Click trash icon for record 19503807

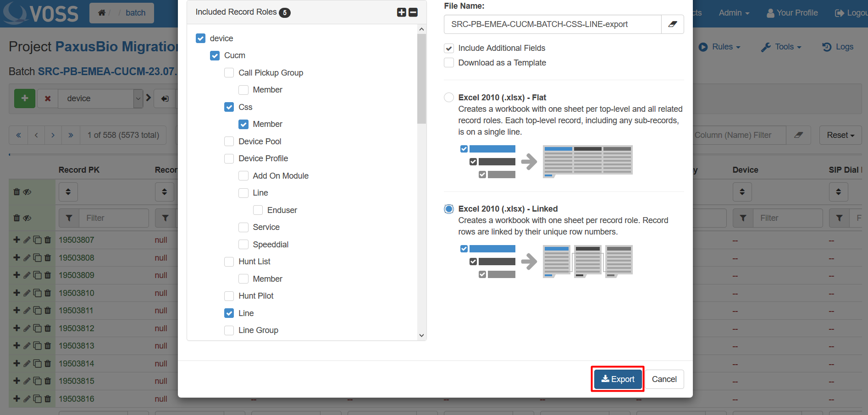[x=48, y=240]
